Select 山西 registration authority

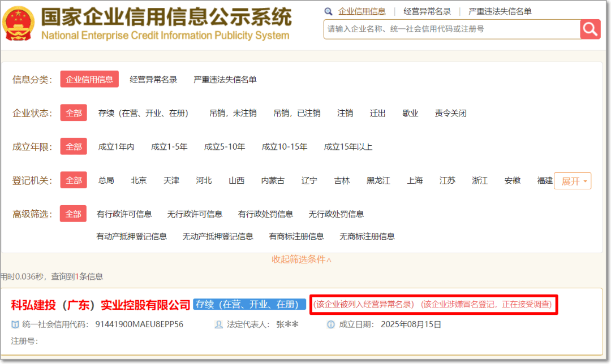236,181
